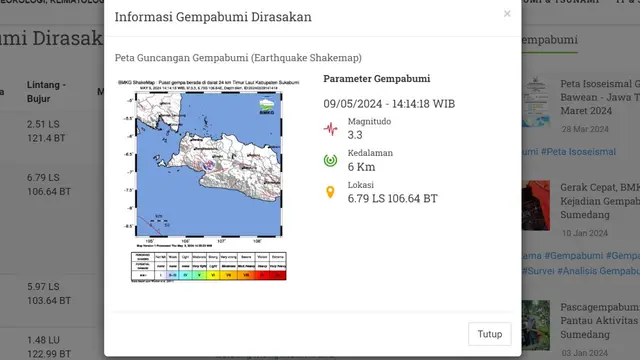This screenshot has height=360, width=640.
Task: Click the yellow location pin icon
Action: click(x=330, y=192)
